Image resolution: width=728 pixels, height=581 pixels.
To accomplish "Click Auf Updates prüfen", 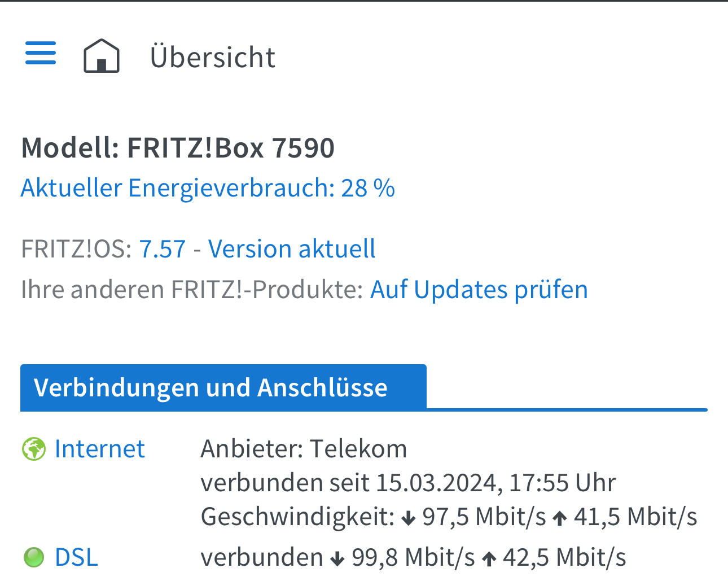I will [479, 290].
